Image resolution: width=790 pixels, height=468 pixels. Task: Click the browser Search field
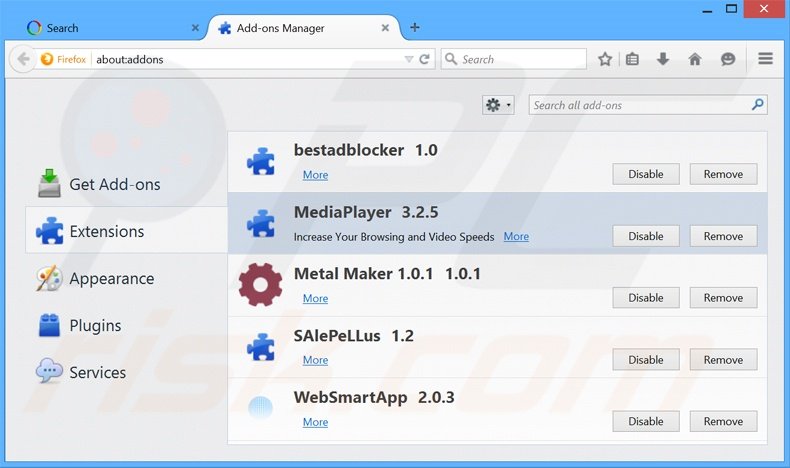tap(513, 59)
